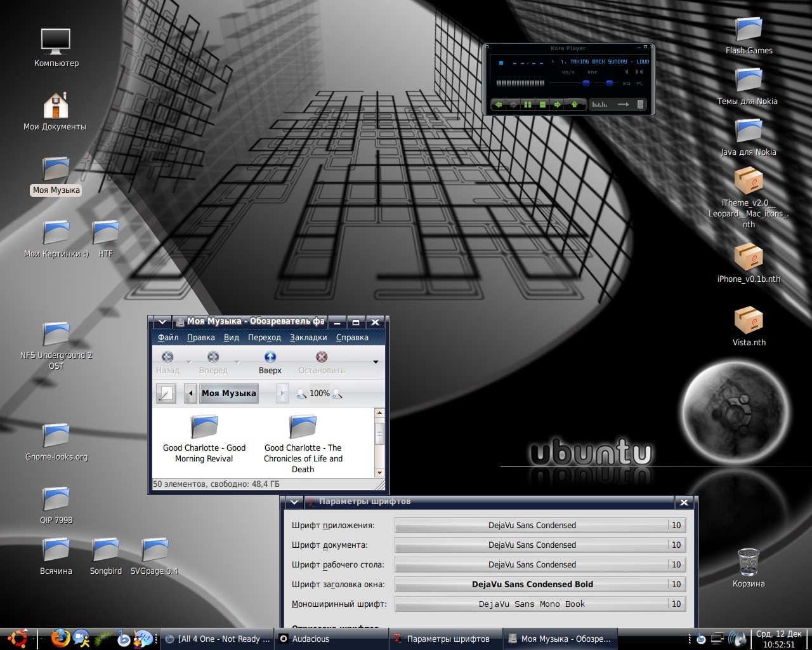Screen dimensions: 812x650
Task: Choose the Шрифт заголовка окна font button
Action: (x=540, y=585)
